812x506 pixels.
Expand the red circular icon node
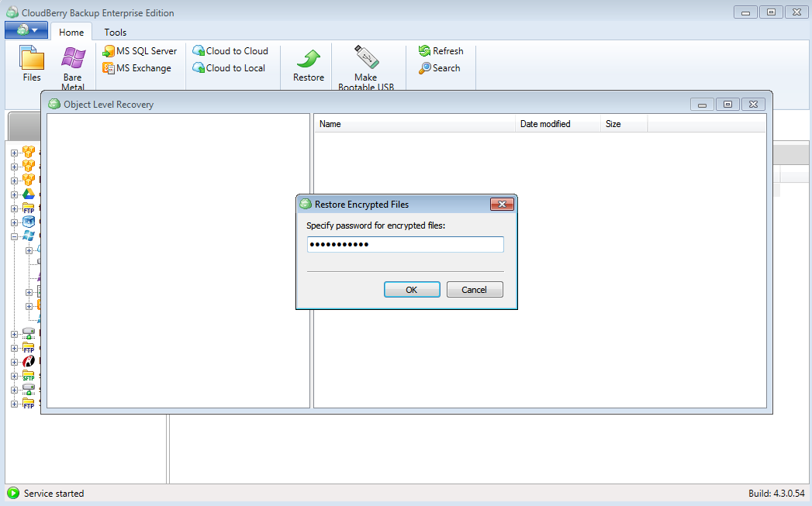[15, 362]
